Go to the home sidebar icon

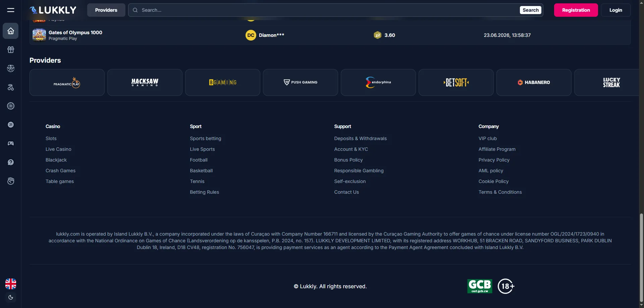(x=11, y=31)
